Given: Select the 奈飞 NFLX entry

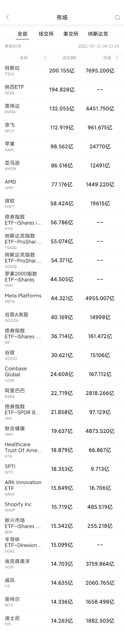Looking at the screenshot, I should click(62, 128).
